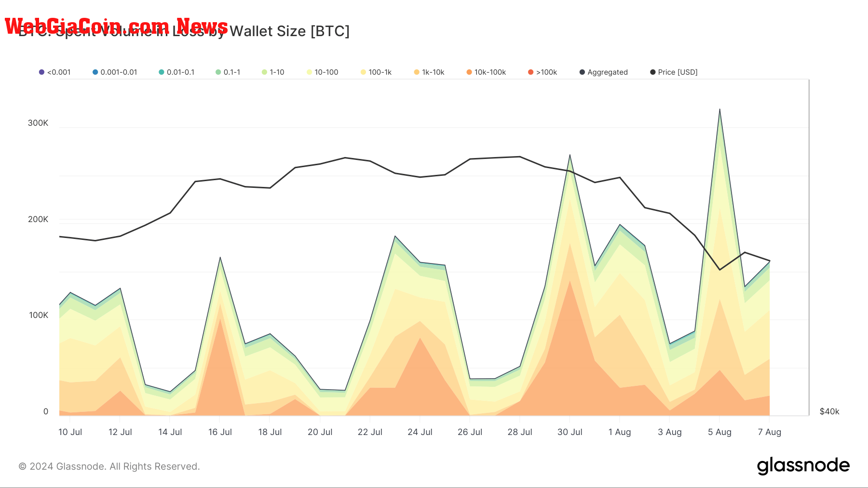
Task: Click the 300K y-axis label
Action: [38, 123]
